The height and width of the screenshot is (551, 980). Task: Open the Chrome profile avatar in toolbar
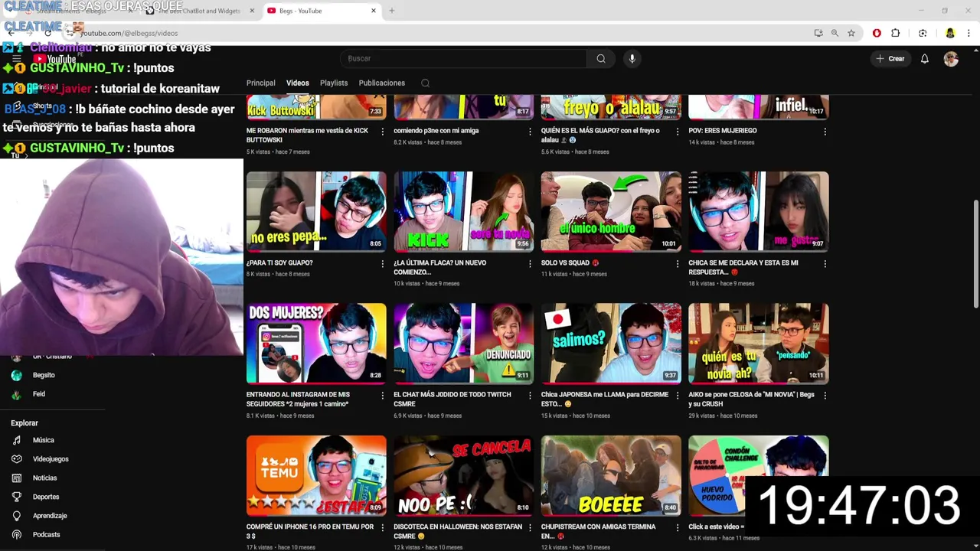coord(950,33)
